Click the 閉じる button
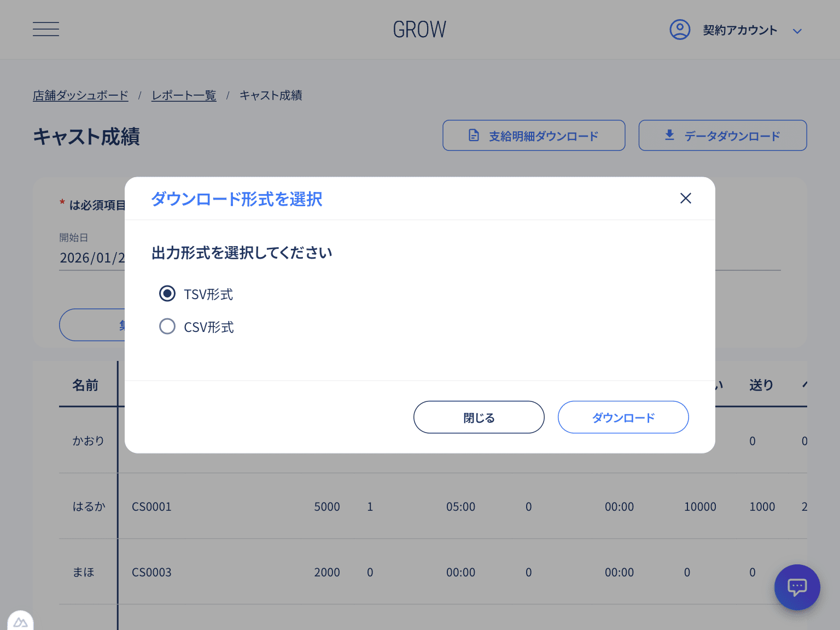 pyautogui.click(x=479, y=417)
